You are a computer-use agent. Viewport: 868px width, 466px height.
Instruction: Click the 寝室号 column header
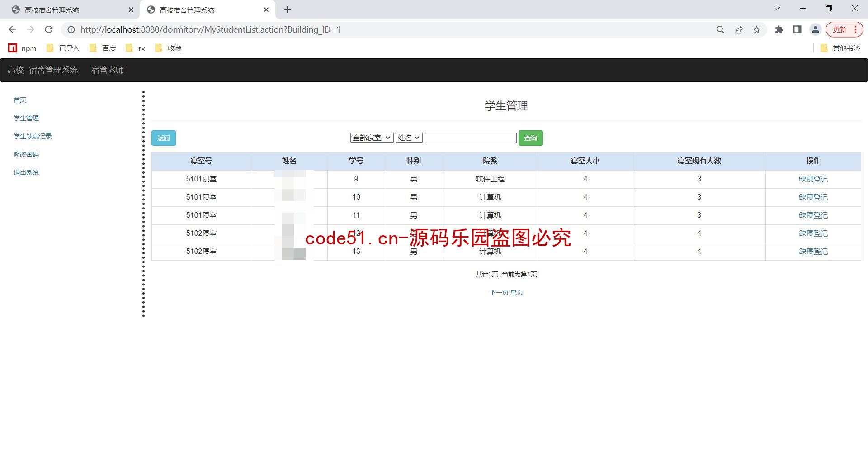click(x=201, y=161)
